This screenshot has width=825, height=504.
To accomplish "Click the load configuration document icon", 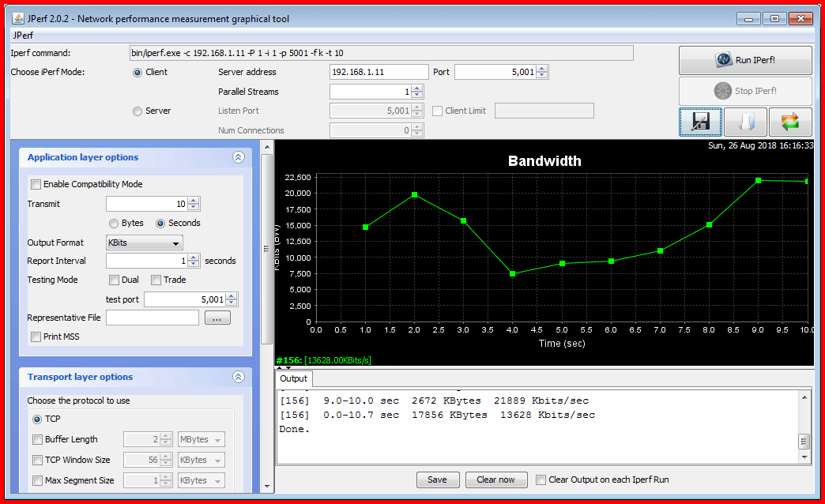I will pos(745,122).
